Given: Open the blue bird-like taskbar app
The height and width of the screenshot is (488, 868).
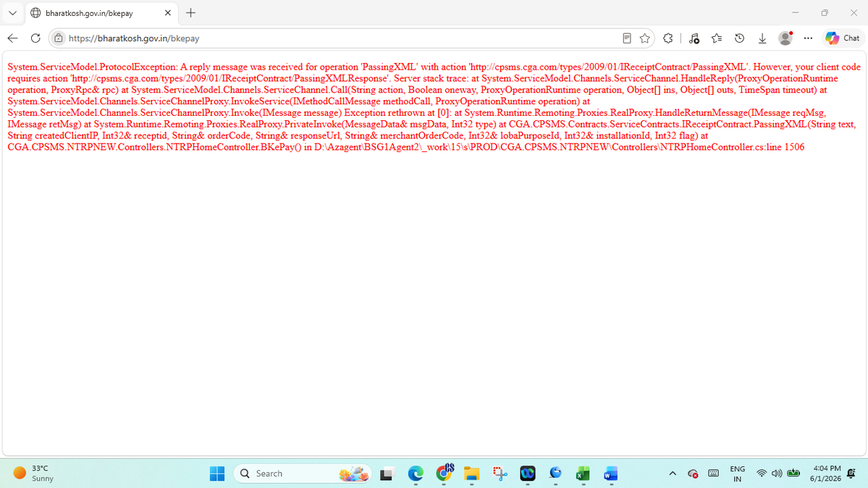Looking at the screenshot, I should click(555, 474).
